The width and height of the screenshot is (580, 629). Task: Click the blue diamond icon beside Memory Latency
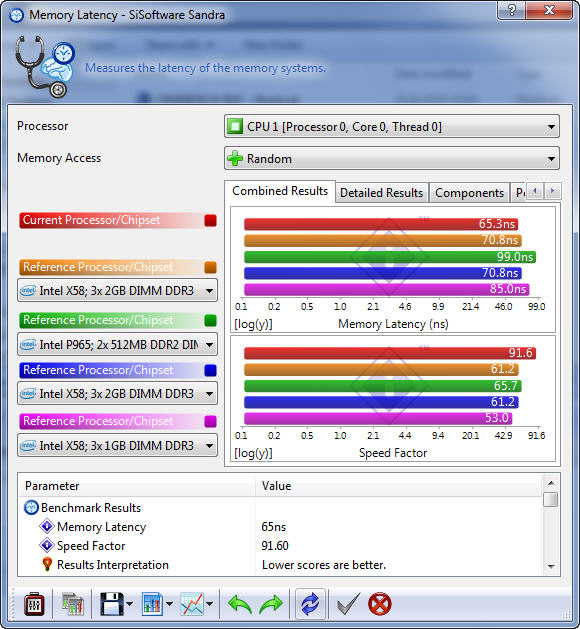[47, 526]
